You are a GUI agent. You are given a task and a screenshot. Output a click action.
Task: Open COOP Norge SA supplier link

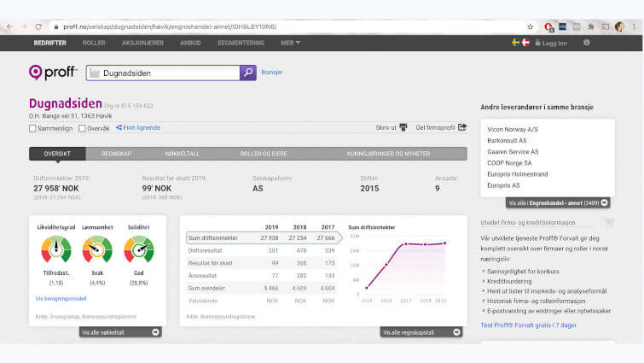(x=509, y=163)
